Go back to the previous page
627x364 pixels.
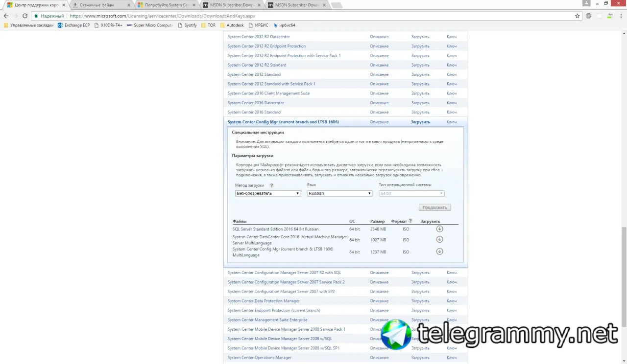(x=6, y=16)
